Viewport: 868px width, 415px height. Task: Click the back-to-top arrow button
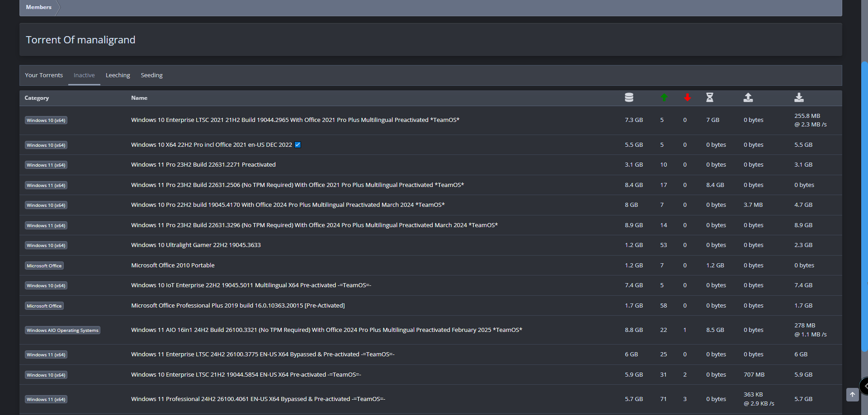pos(852,395)
